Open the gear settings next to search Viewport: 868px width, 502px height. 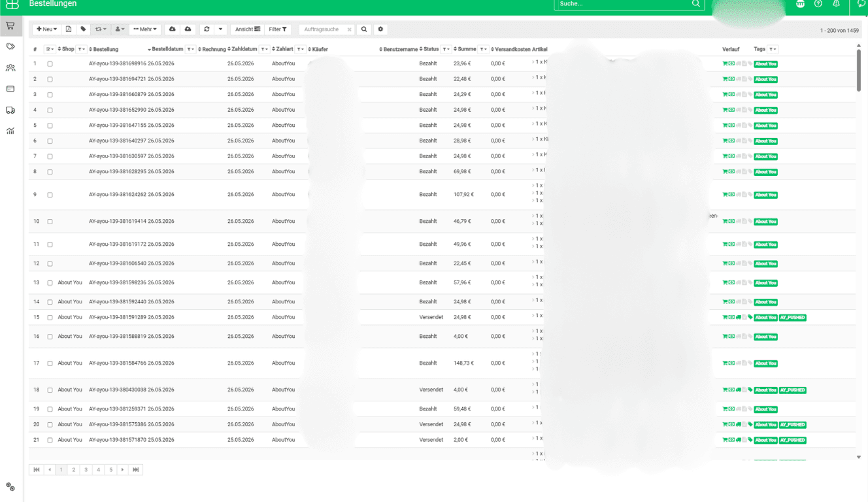[x=380, y=29]
